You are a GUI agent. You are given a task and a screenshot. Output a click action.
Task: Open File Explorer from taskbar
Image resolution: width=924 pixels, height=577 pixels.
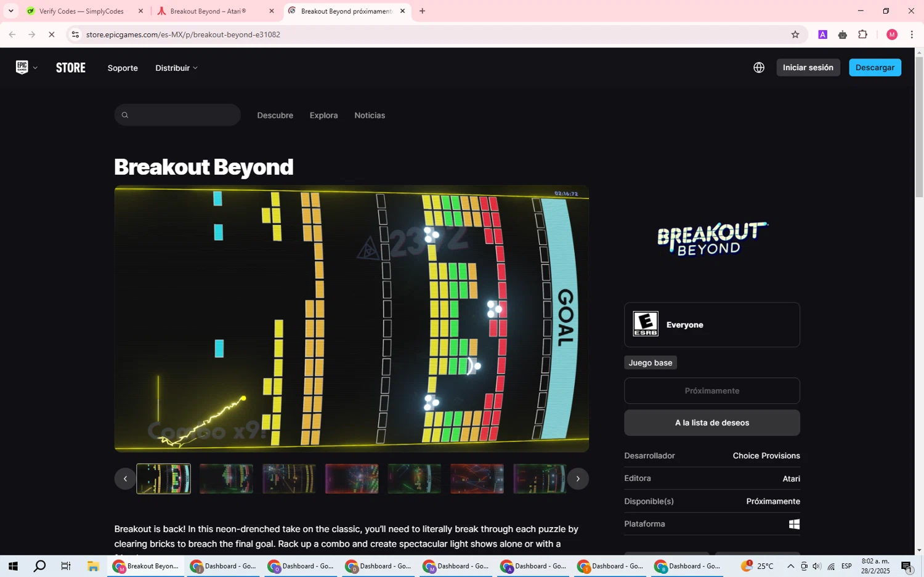93,566
